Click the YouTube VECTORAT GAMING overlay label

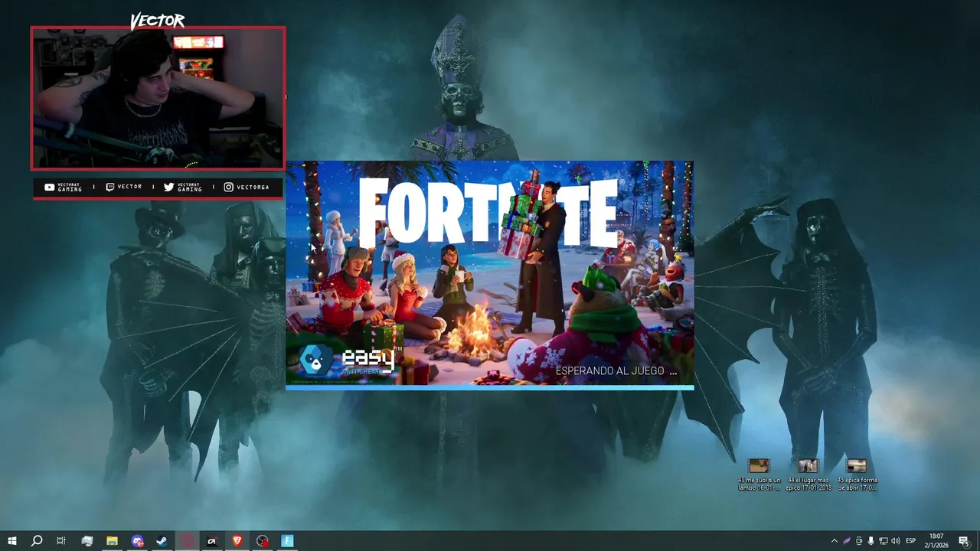[x=64, y=187]
